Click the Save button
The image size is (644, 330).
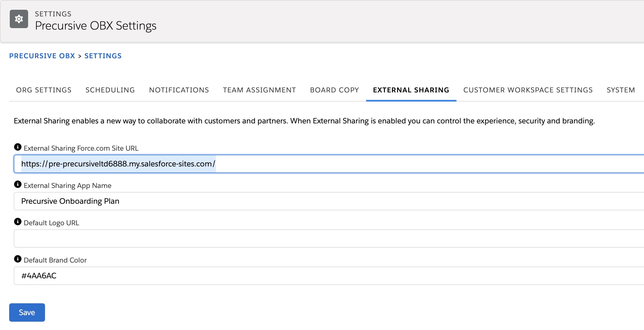click(x=27, y=312)
